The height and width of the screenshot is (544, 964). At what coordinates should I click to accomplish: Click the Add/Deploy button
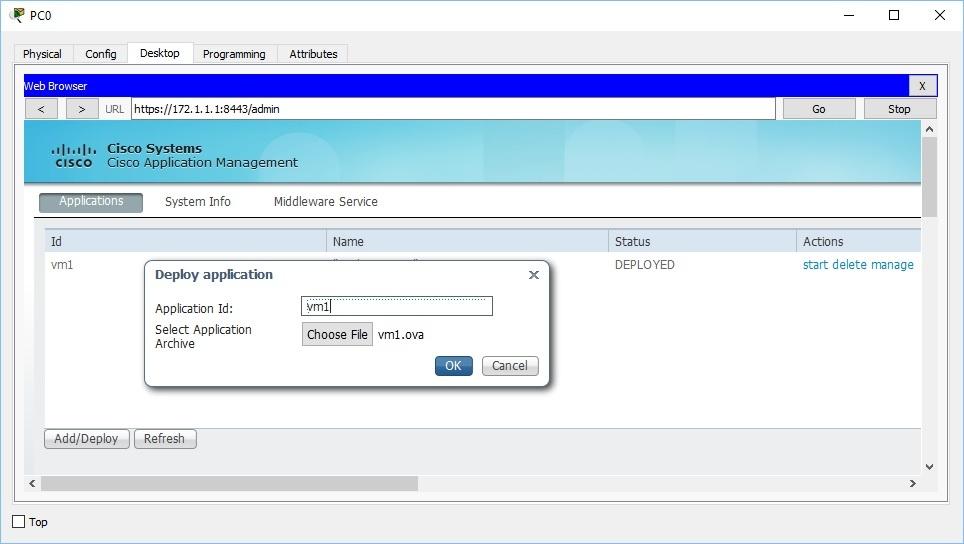(x=87, y=439)
